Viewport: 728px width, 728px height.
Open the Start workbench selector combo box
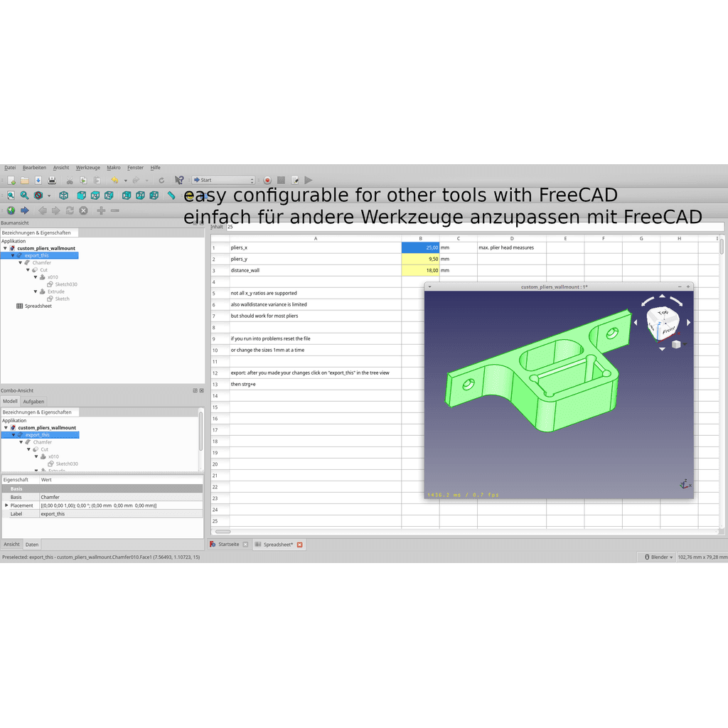tap(224, 180)
